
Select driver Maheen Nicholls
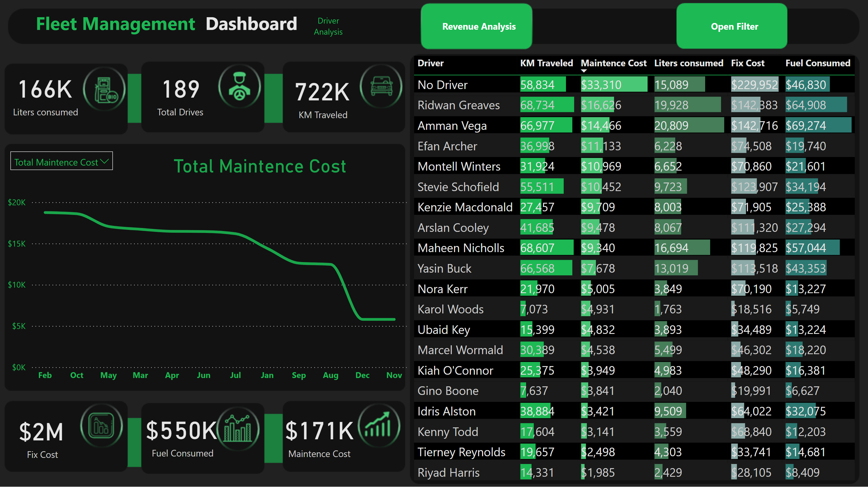click(x=461, y=248)
